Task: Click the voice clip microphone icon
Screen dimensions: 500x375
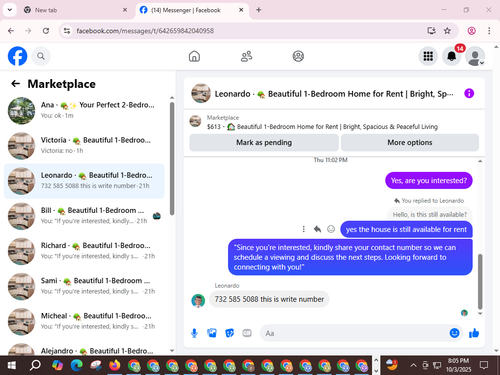Action: point(194,333)
